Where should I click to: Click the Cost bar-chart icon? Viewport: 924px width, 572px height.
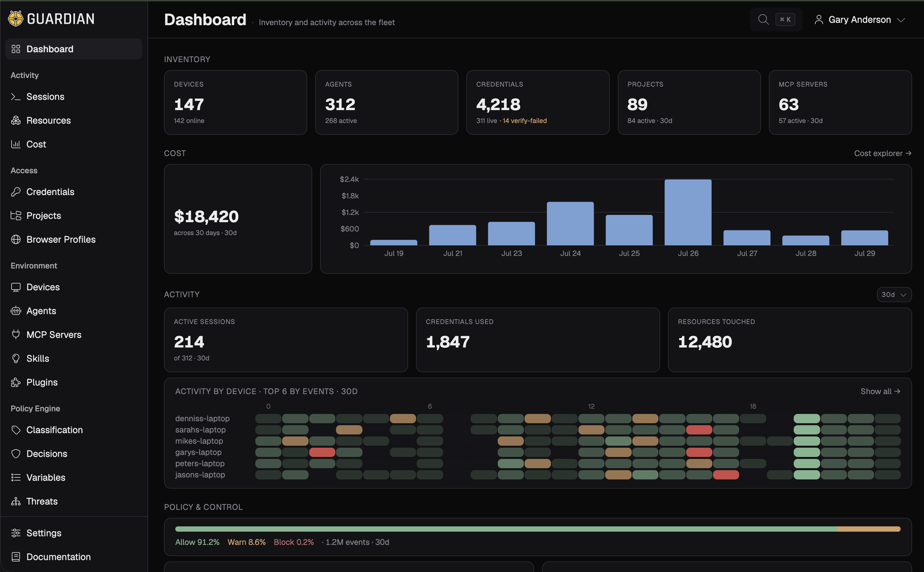pos(16,144)
